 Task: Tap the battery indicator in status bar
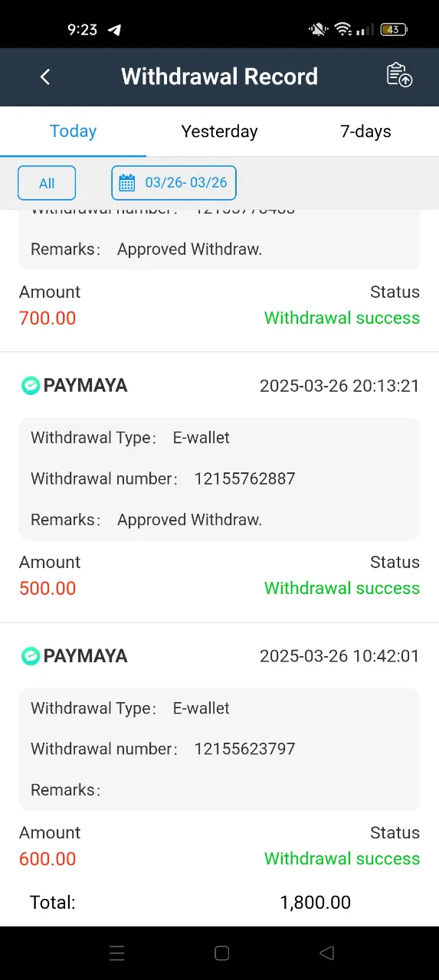[394, 30]
